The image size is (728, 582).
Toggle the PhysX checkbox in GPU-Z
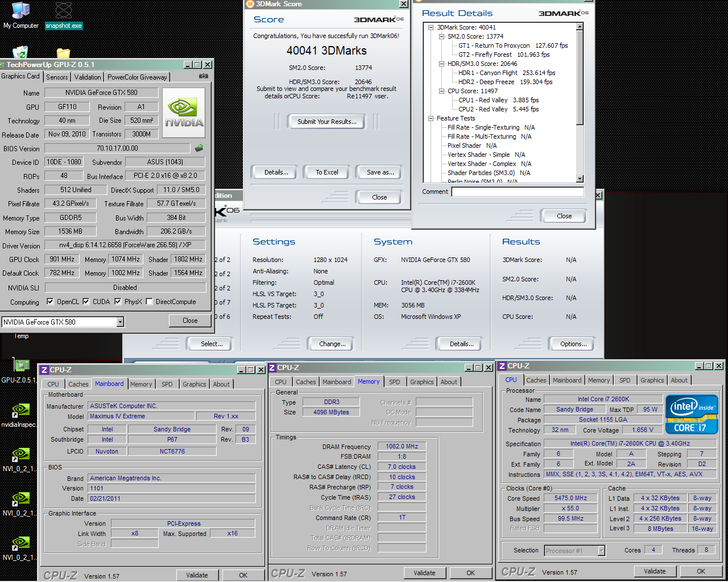118,302
